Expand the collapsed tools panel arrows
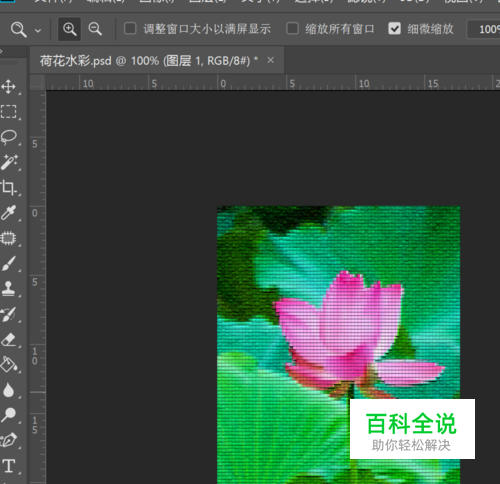This screenshot has width=500, height=484. [1, 52]
